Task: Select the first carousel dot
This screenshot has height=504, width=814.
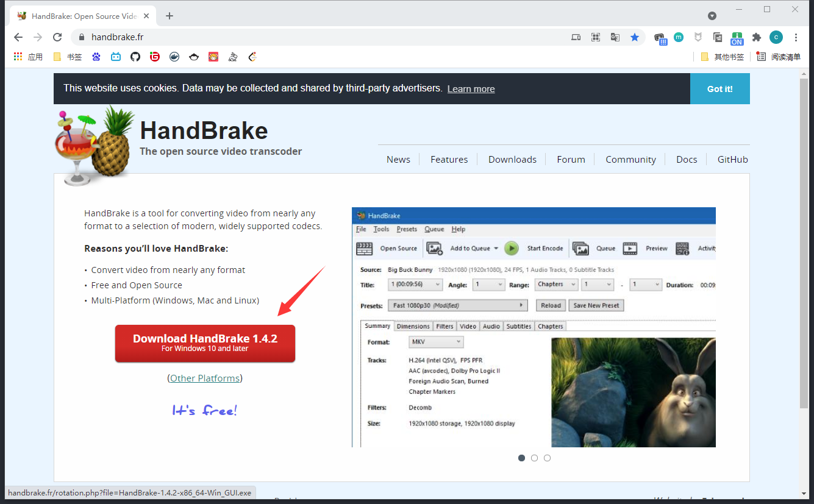Action: click(x=521, y=458)
